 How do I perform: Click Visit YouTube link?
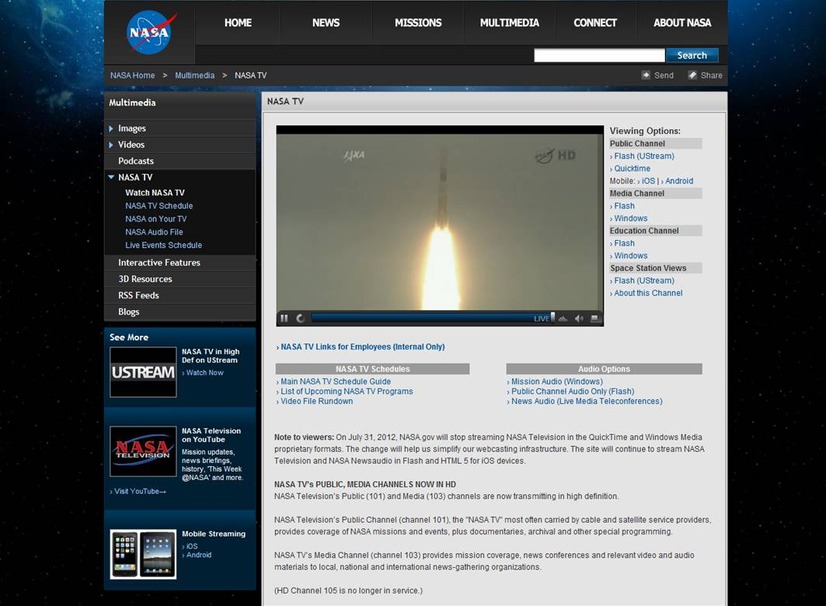click(x=138, y=491)
